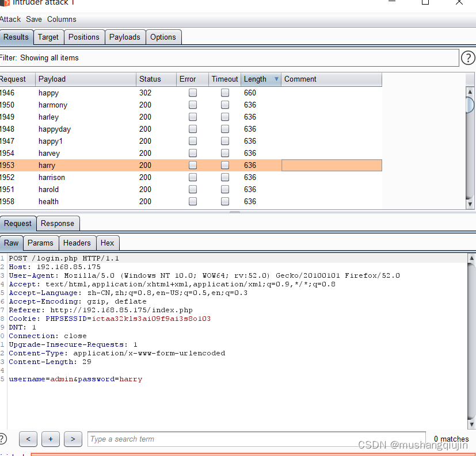Select the row with payload happy

191,93
